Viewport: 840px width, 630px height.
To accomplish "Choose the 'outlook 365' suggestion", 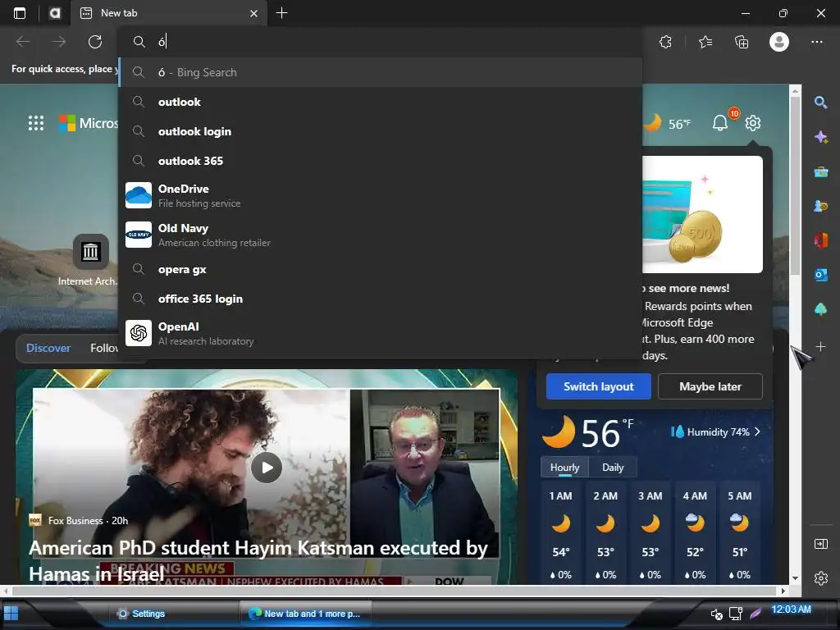I will (x=381, y=161).
